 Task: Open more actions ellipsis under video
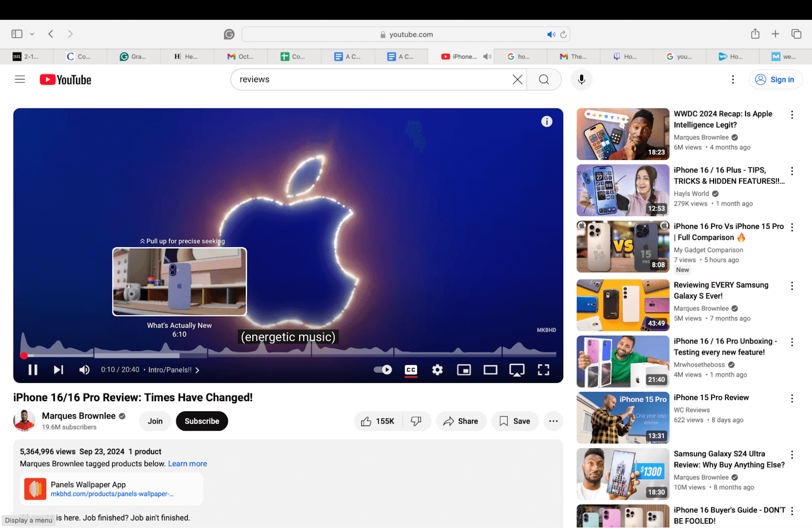point(553,421)
